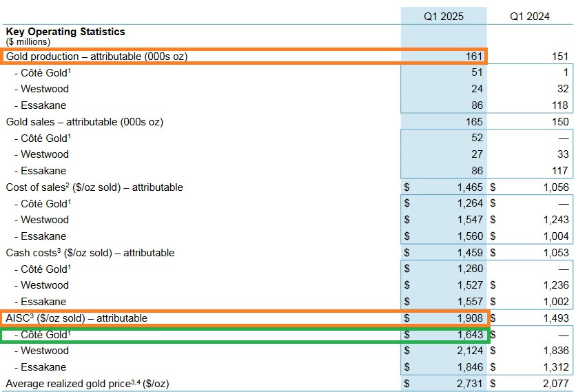Select the Essakane cash cost "1,557"

pyautogui.click(x=470, y=302)
